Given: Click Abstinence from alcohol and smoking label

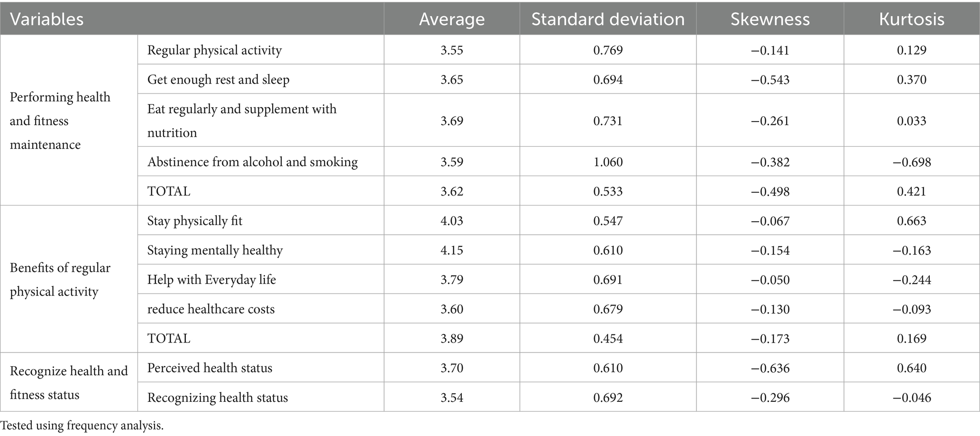Looking at the screenshot, I should (x=252, y=162).
